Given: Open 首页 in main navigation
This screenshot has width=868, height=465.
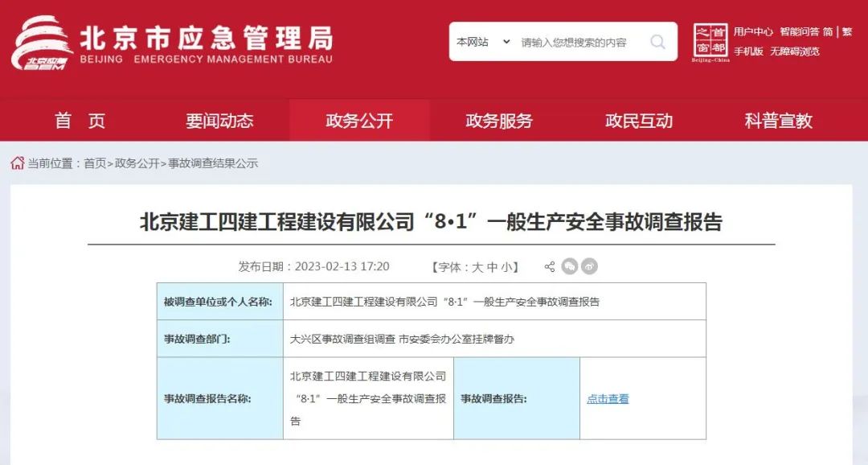Looking at the screenshot, I should [80, 121].
